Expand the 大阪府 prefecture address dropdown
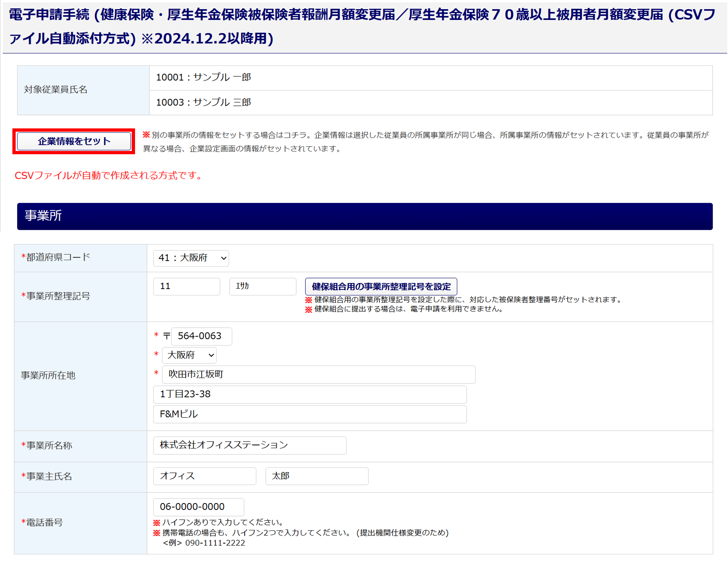This screenshot has height=562, width=728. coord(189,355)
